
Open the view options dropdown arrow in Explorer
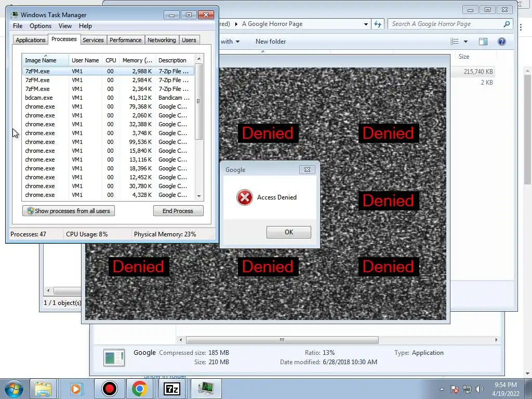(x=465, y=42)
